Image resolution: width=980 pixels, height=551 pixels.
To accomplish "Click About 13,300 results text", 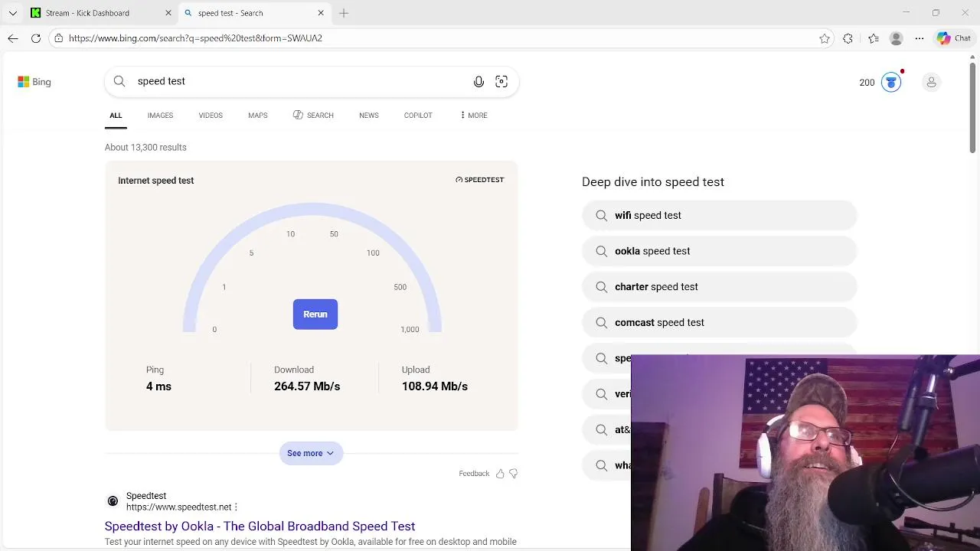I will click(x=145, y=148).
